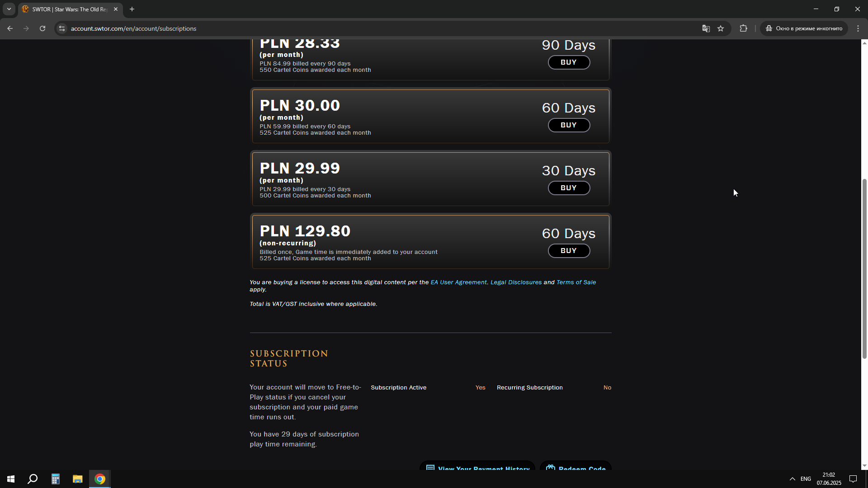Click the PLN 30.00 price heading
The height and width of the screenshot is (488, 868).
pos(300,105)
